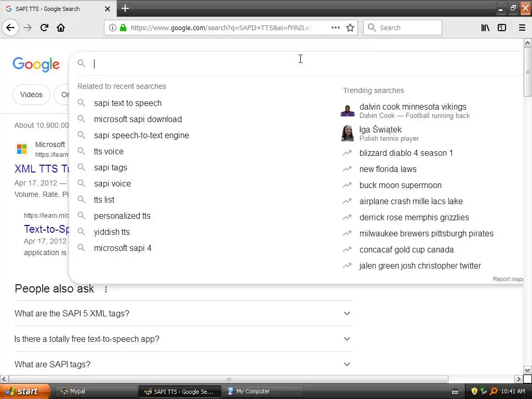Viewport: 532px width, 399px height.
Task: Click the magnifier icon in Google search box
Action: 81,63
